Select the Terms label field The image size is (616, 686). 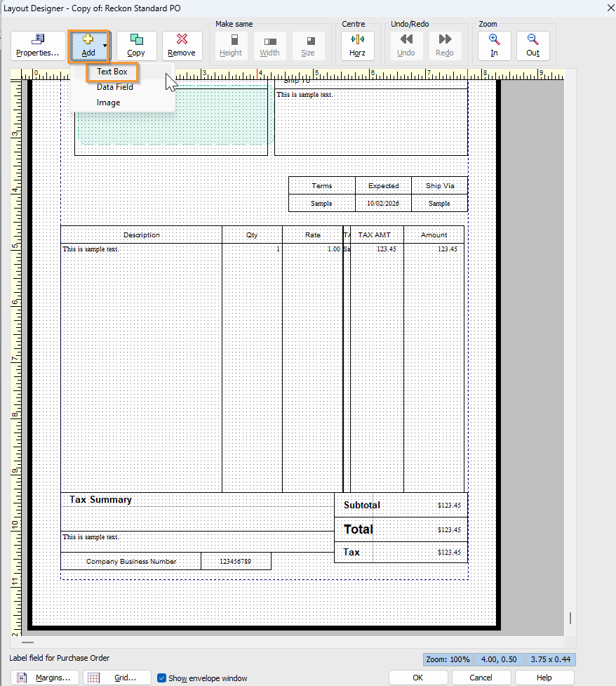pyautogui.click(x=322, y=186)
